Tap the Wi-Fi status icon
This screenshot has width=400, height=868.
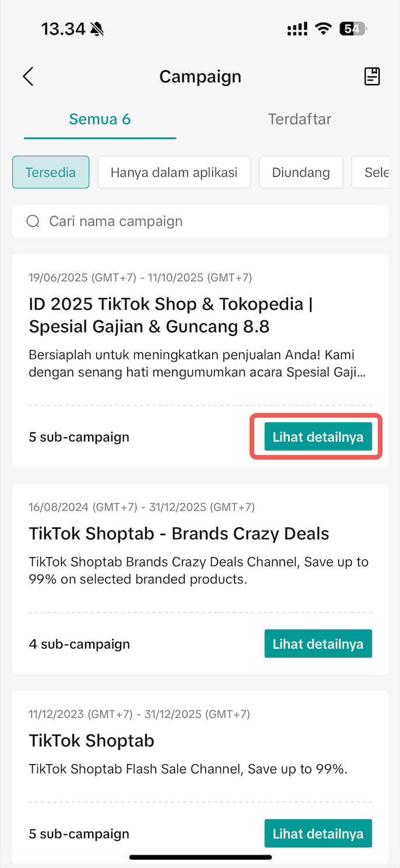(x=322, y=29)
